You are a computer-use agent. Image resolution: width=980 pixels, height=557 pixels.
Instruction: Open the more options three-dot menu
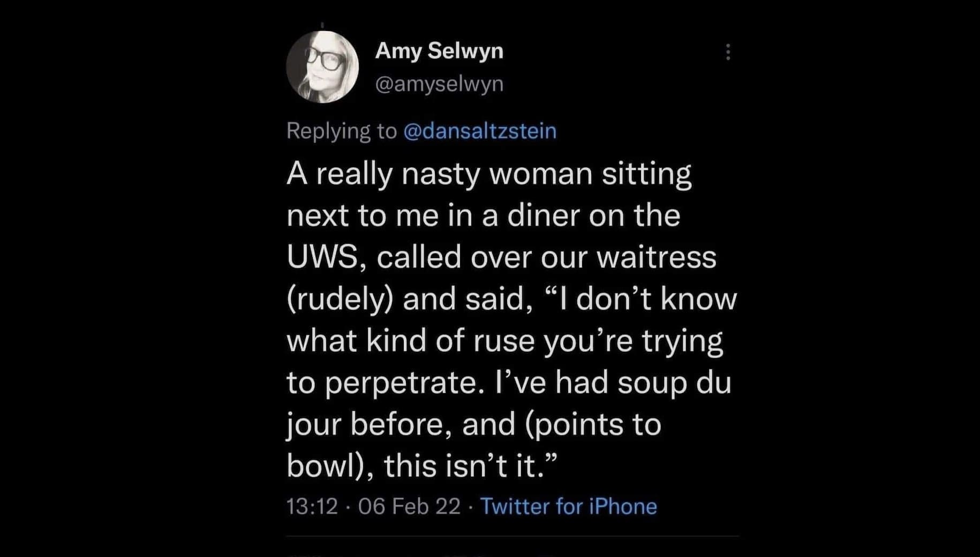(728, 52)
